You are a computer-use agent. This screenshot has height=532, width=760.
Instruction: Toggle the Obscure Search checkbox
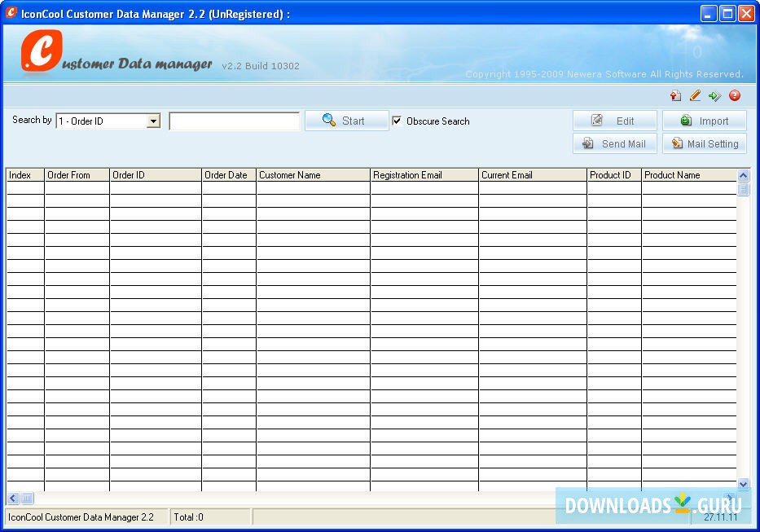coord(397,121)
